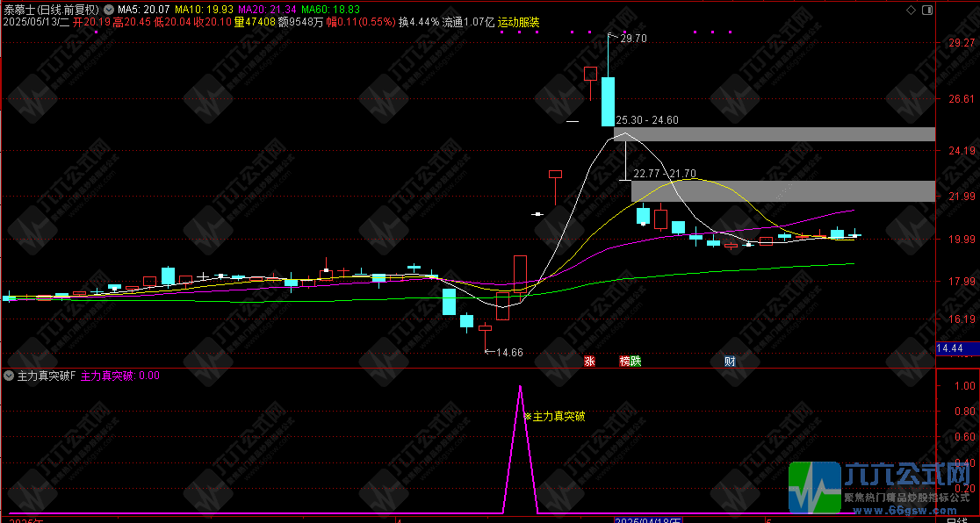Open the dropdown arrow beside stock title

pos(109,11)
